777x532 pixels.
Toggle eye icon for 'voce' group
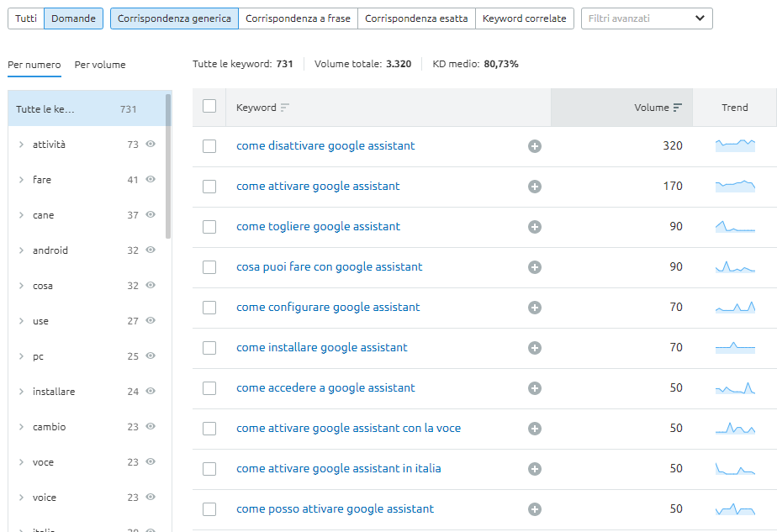point(151,461)
